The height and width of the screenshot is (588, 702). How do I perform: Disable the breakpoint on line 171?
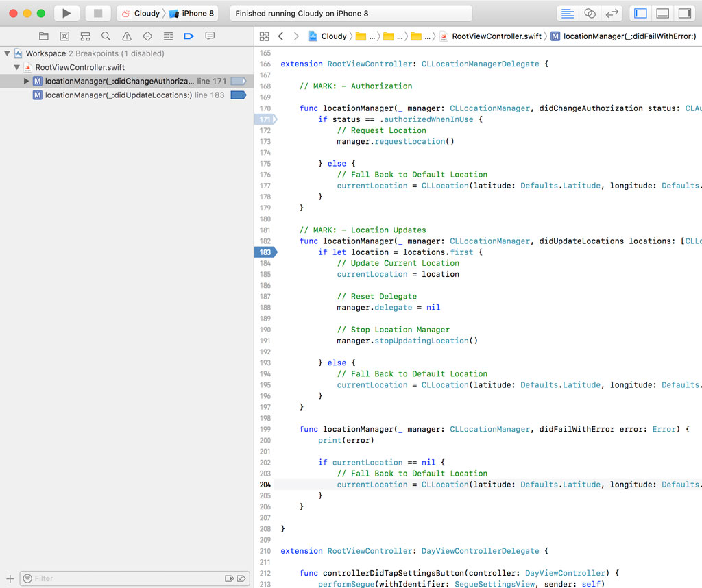click(265, 119)
